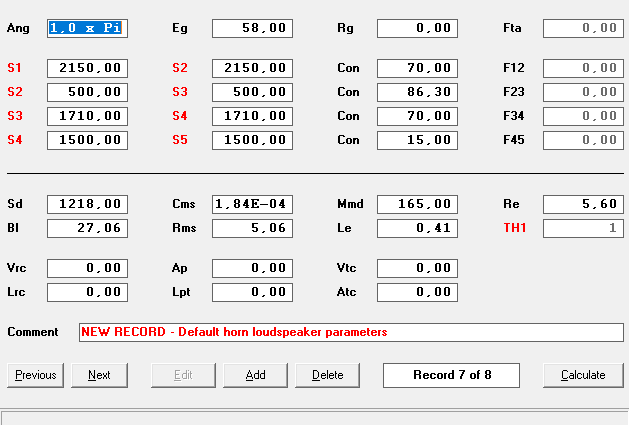Click the red S1 label

click(x=14, y=68)
